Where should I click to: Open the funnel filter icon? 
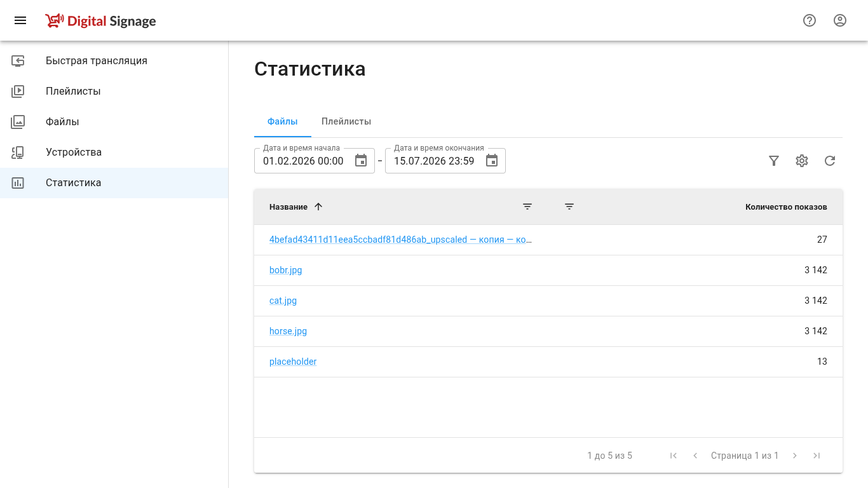tap(774, 161)
